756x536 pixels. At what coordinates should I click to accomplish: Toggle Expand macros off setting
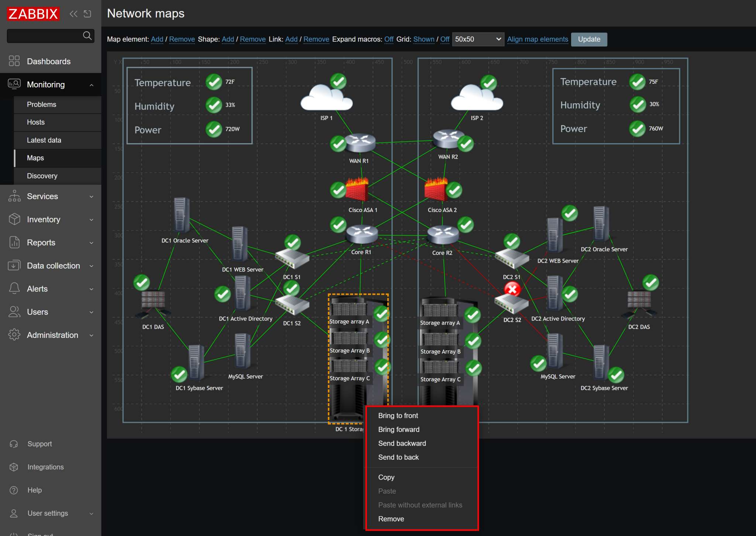tap(389, 39)
